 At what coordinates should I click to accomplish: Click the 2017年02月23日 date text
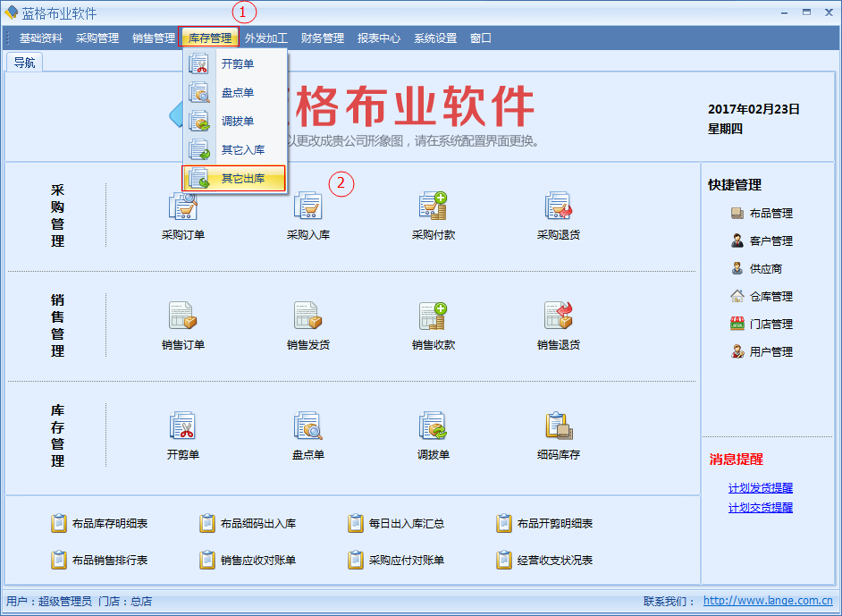754,109
